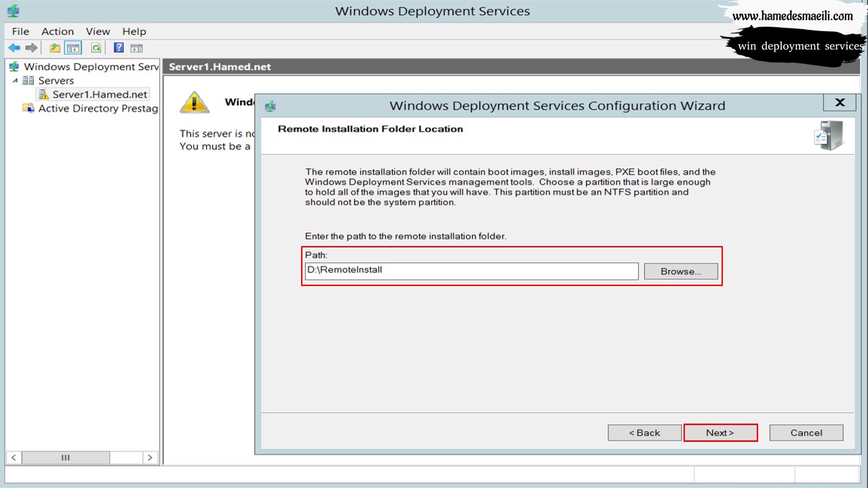Click 'Enter the path to the remote installation folder' text

click(x=406, y=237)
